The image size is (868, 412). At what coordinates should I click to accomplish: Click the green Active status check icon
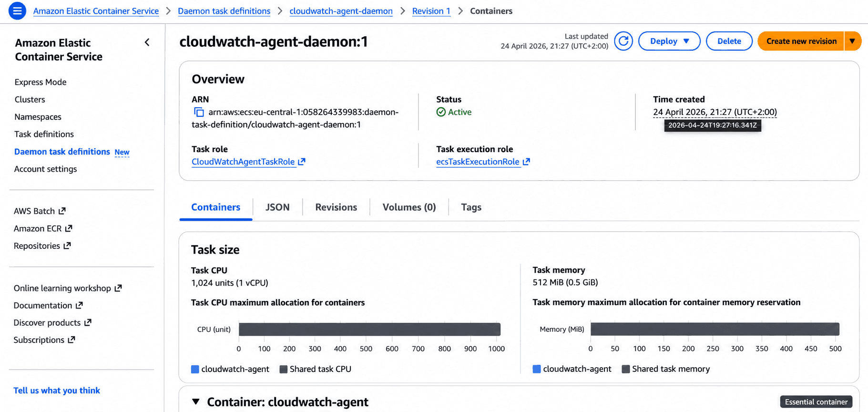(441, 112)
